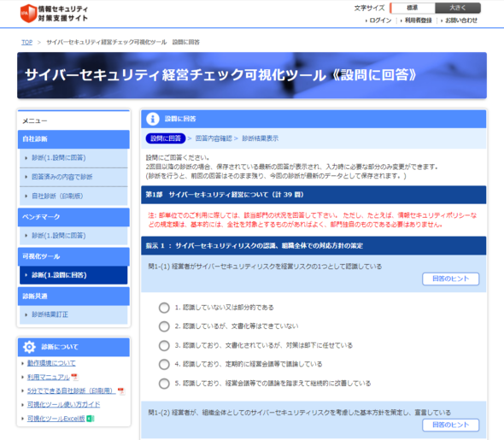Click question text 問1-(2)
The width and height of the screenshot is (504, 440).
click(x=299, y=413)
